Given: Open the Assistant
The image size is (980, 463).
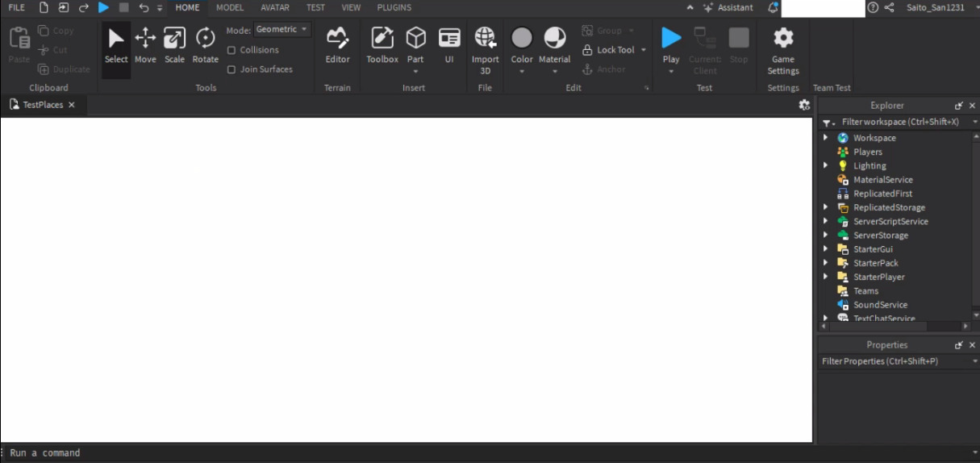Looking at the screenshot, I should (x=728, y=7).
